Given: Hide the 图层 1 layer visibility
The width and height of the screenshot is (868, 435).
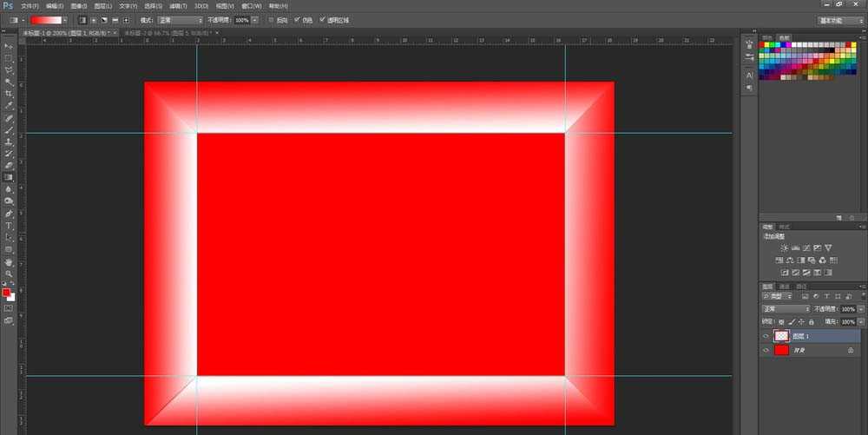Looking at the screenshot, I should (x=766, y=336).
